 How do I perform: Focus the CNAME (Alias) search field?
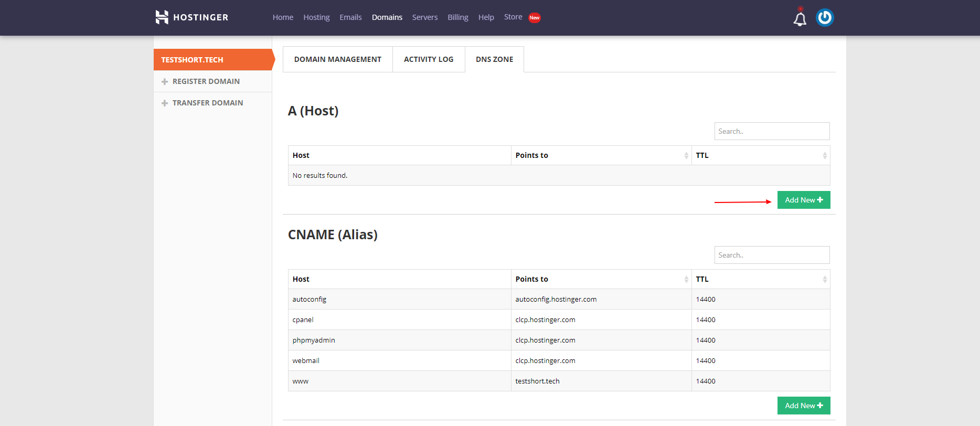[772, 255]
